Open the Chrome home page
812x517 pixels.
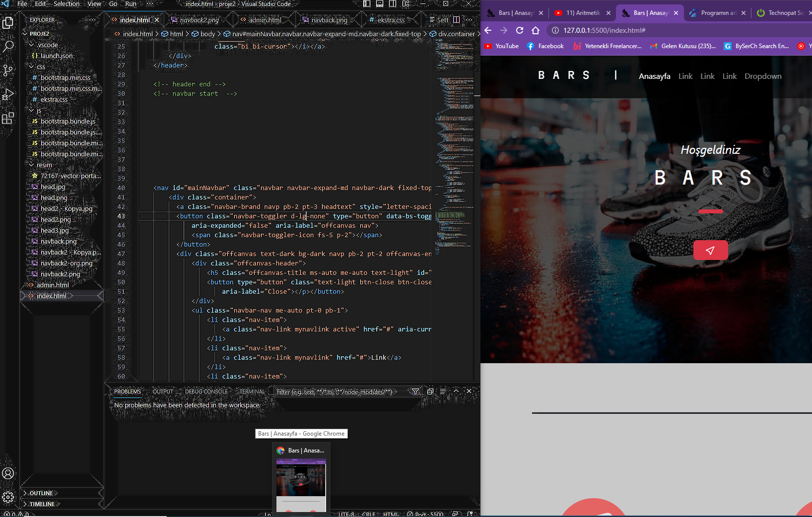click(536, 30)
